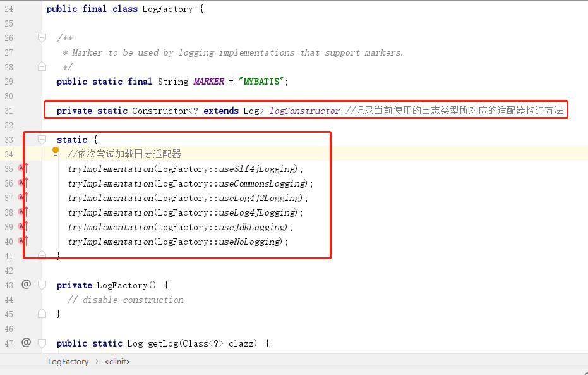
Task: Click useCommonsLogging method reference
Action: pyautogui.click(x=263, y=183)
